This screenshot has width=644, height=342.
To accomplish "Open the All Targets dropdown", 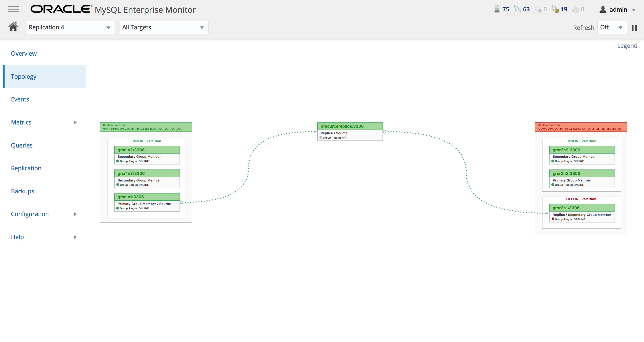I will tap(164, 27).
